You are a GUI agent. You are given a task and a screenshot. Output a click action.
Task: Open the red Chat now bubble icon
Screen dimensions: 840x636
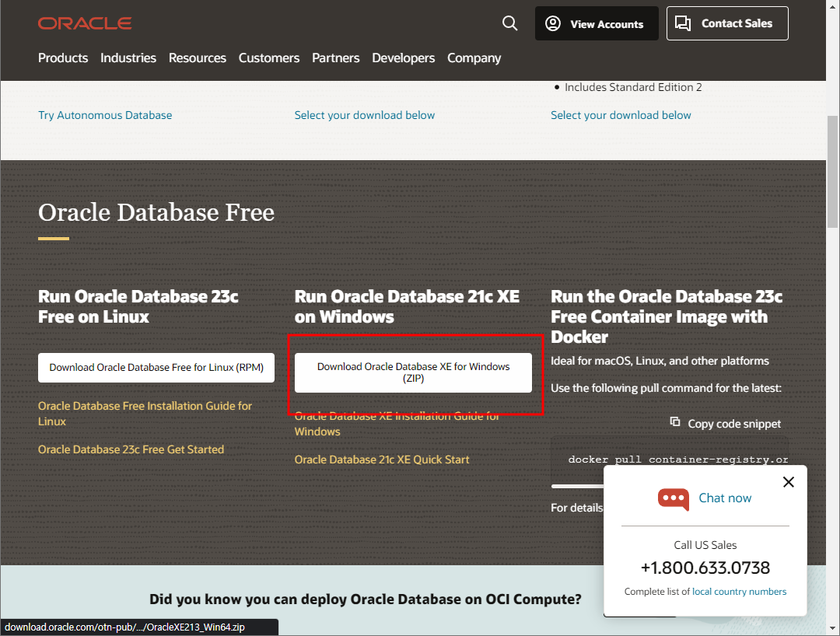673,498
